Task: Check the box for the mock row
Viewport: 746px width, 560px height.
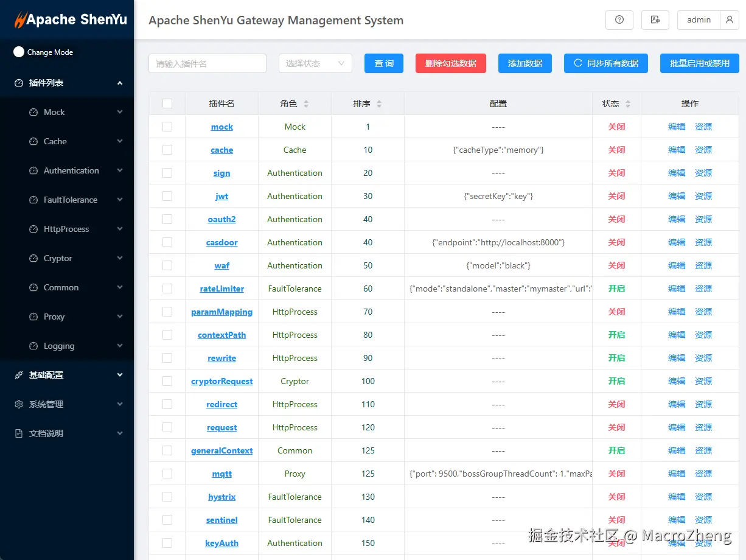Action: point(167,127)
